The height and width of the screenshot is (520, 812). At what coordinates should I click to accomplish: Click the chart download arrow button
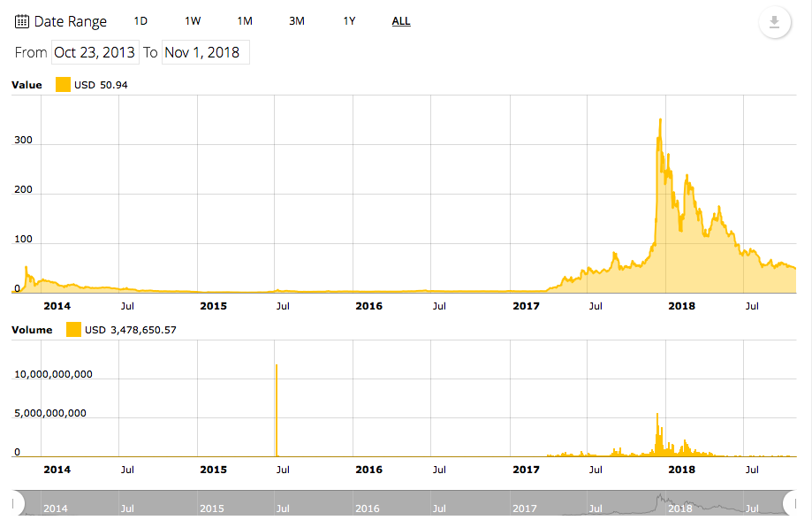tap(774, 22)
